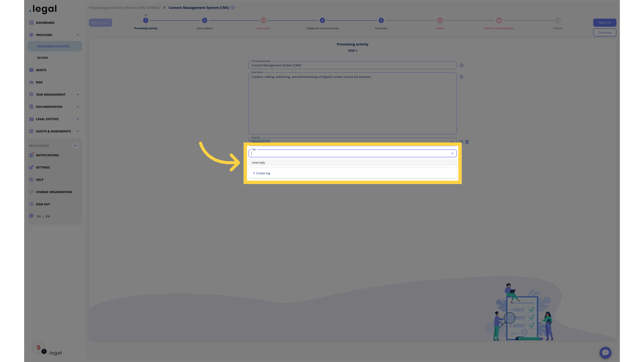The width and height of the screenshot is (644, 362).
Task: Click the Overview button
Action: [604, 33]
